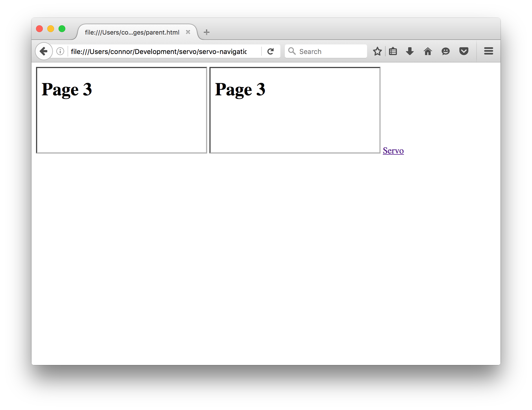532x410 pixels.
Task: Click the magnifier in the search box
Action: click(292, 51)
